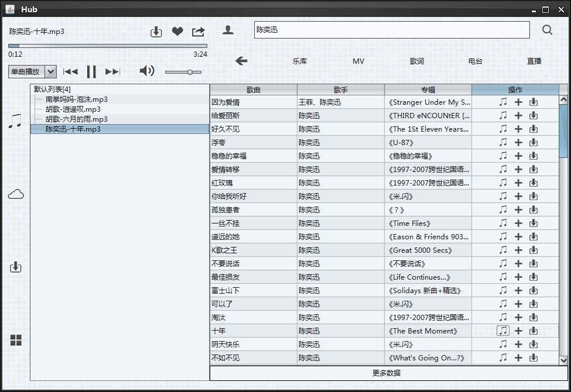Image resolution: width=571 pixels, height=392 pixels.
Task: Switch to the 电台 tab
Action: click(x=475, y=61)
